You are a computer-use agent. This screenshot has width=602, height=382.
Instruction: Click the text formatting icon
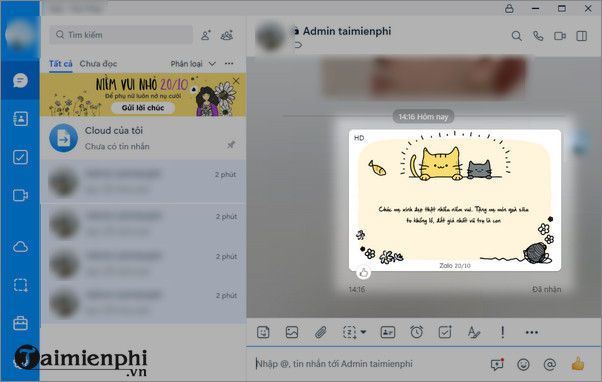[x=473, y=332]
